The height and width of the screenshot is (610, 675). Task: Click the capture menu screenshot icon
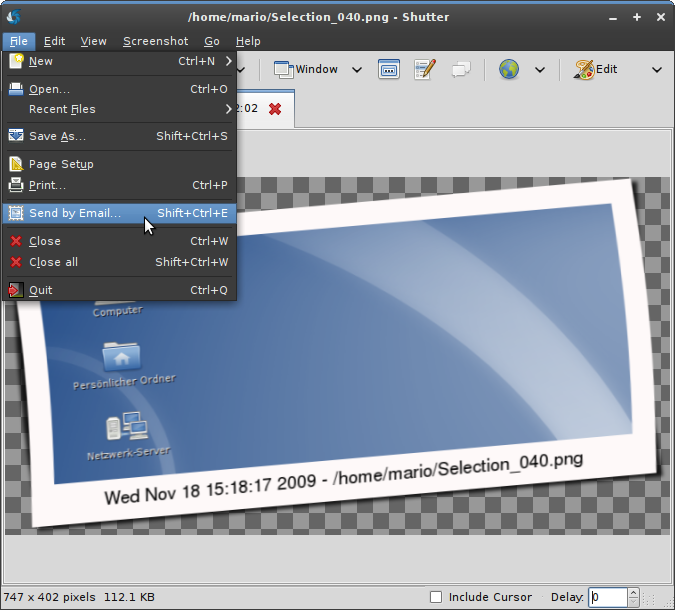click(389, 69)
